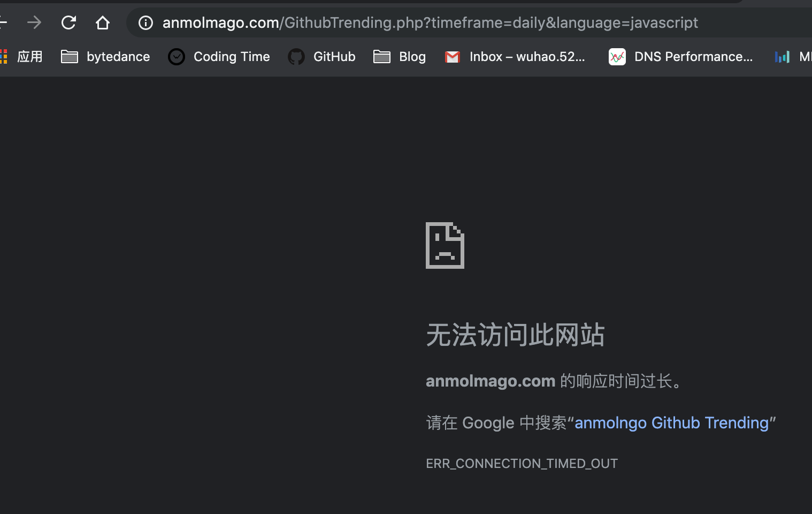View site information icon in address bar
812x514 pixels.
click(x=145, y=22)
